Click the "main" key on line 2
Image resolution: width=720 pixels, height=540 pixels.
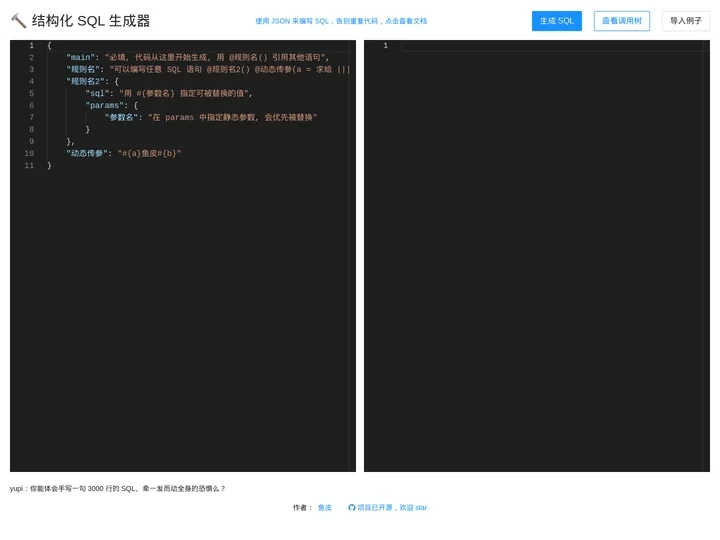coord(80,57)
